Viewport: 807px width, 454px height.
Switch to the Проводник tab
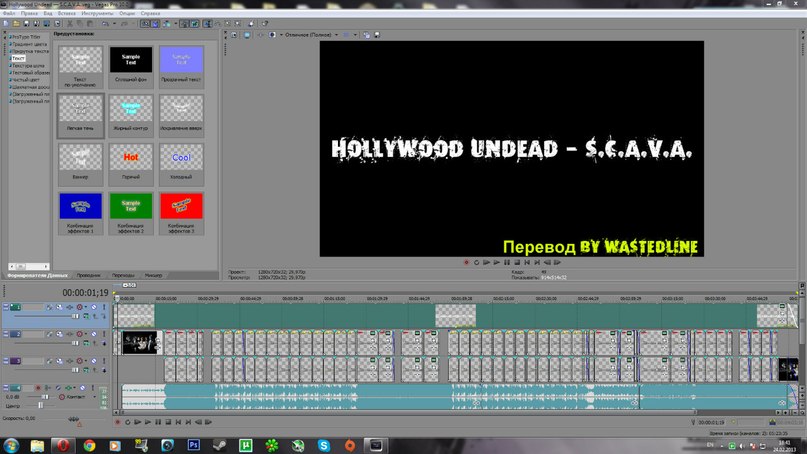89,275
